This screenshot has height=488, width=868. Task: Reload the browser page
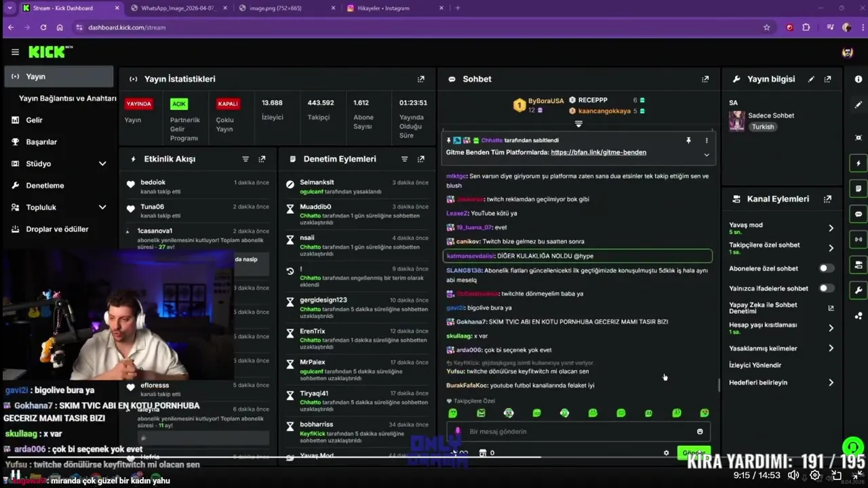(43, 28)
